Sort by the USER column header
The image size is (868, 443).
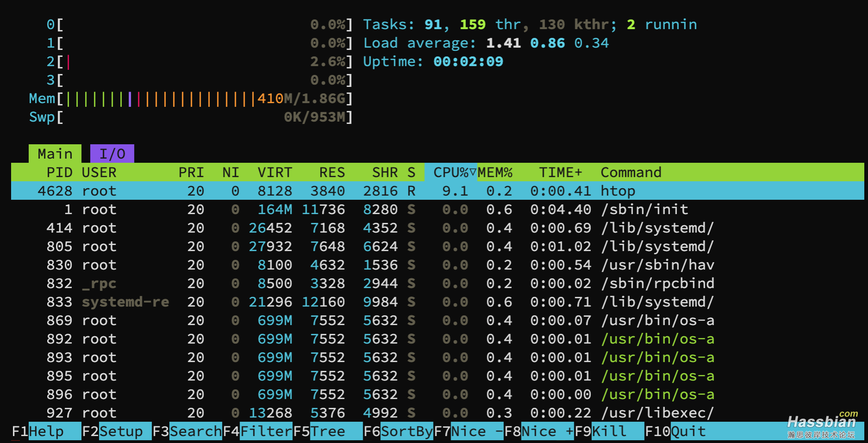tap(99, 172)
